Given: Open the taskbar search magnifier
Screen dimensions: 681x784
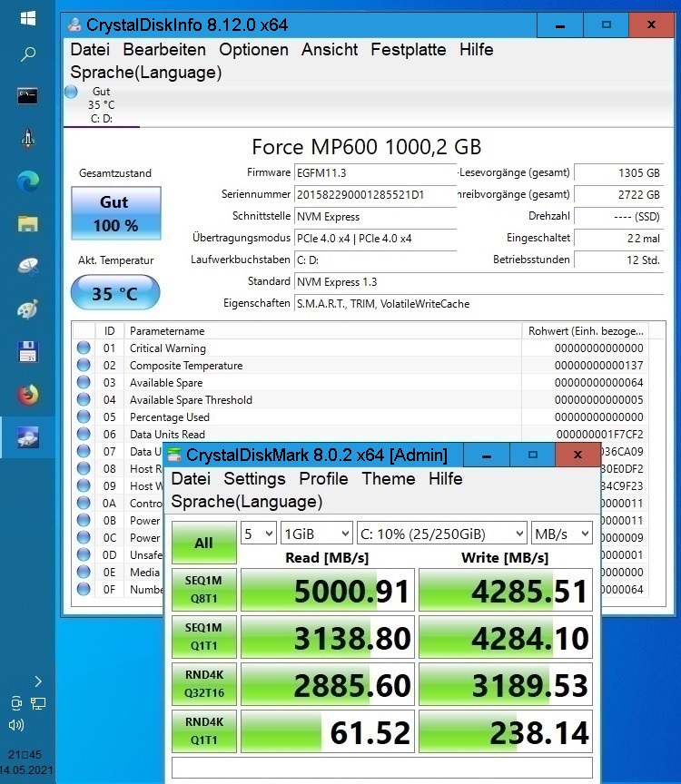Looking at the screenshot, I should pyautogui.click(x=27, y=54).
